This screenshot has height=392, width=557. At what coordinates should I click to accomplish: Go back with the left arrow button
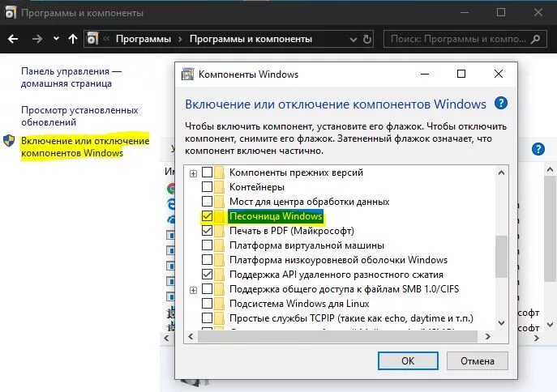tap(13, 39)
